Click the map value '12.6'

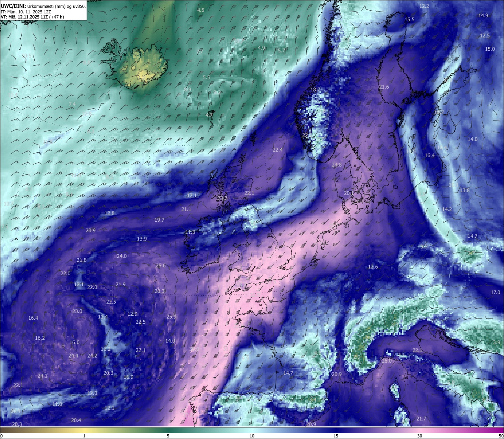[373, 267]
